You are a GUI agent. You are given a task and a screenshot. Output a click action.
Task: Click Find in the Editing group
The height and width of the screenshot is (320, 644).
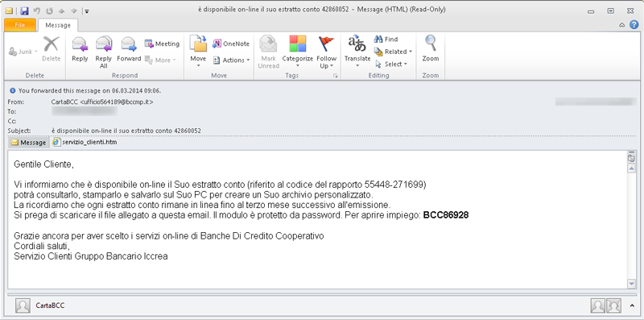click(386, 39)
